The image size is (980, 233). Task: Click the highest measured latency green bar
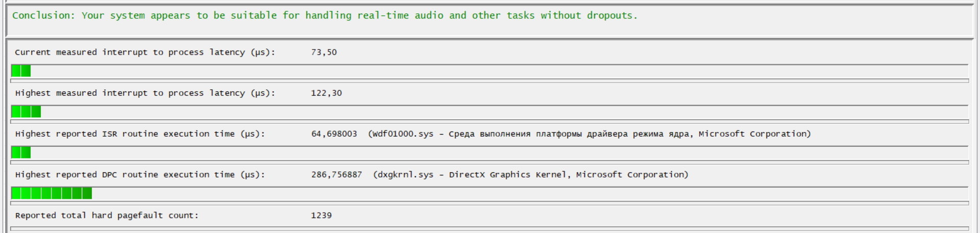tap(26, 112)
